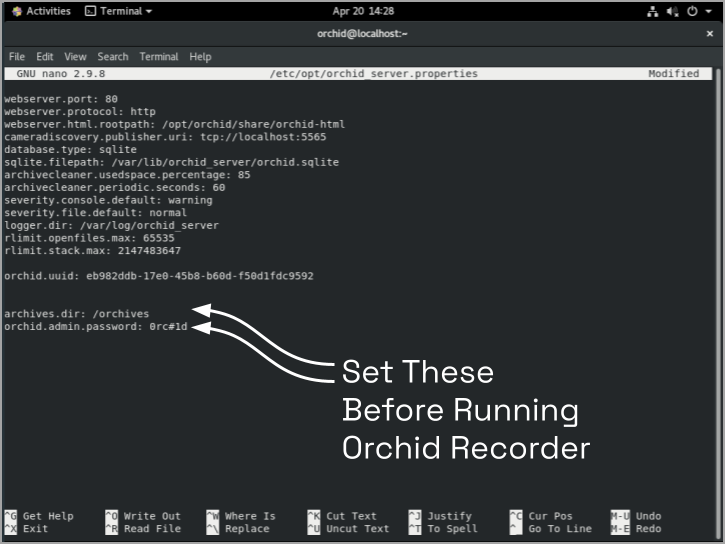Click severity.console.default: warning line
725x544 pixels.
click(108, 200)
